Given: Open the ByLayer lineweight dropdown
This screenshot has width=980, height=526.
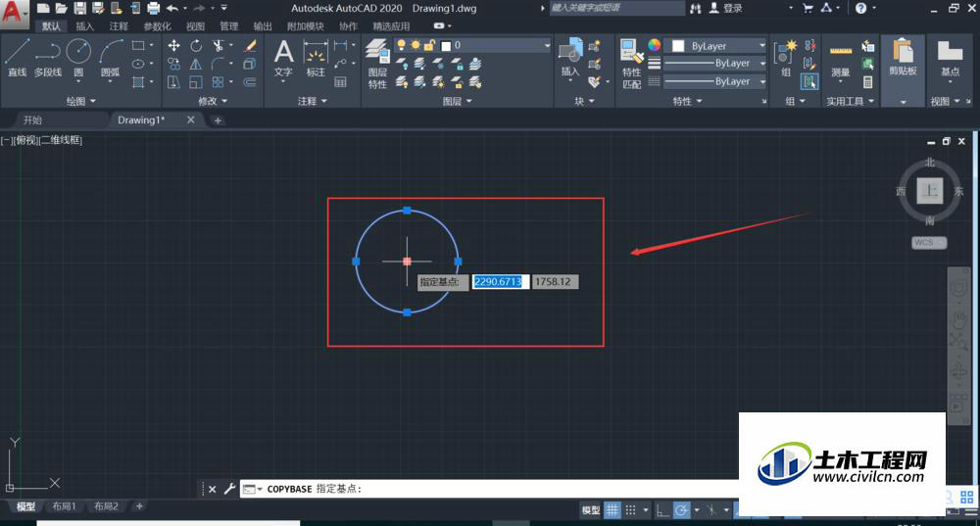Looking at the screenshot, I should (x=762, y=64).
